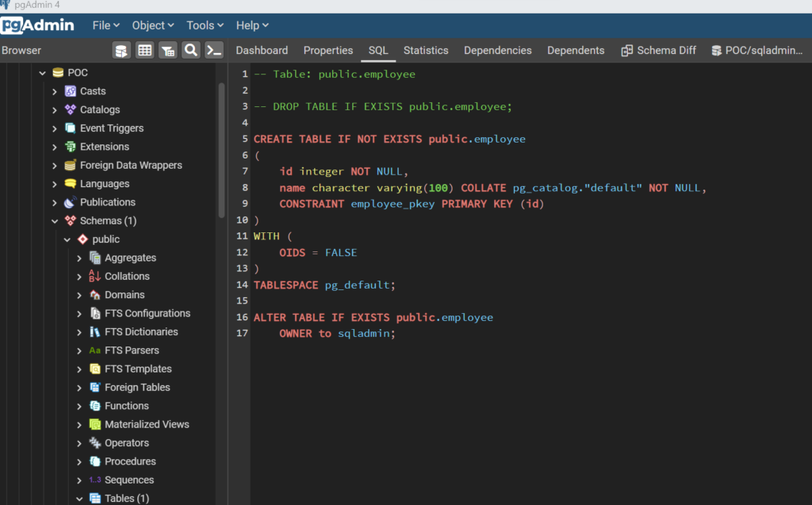
Task: Click the Aa icon beside FTS Parsers
Action: 96,350
